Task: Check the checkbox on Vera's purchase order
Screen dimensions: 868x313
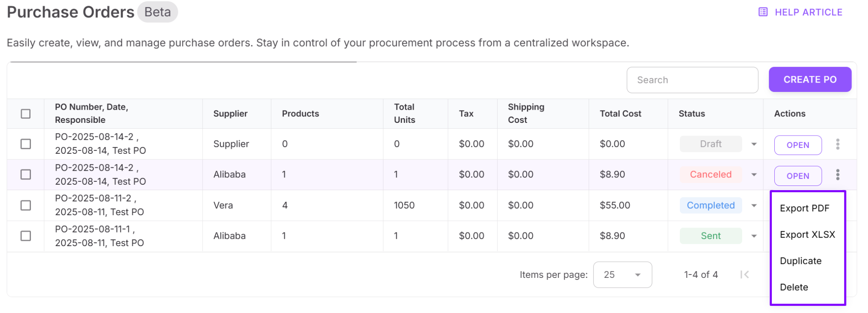Action: (x=26, y=205)
